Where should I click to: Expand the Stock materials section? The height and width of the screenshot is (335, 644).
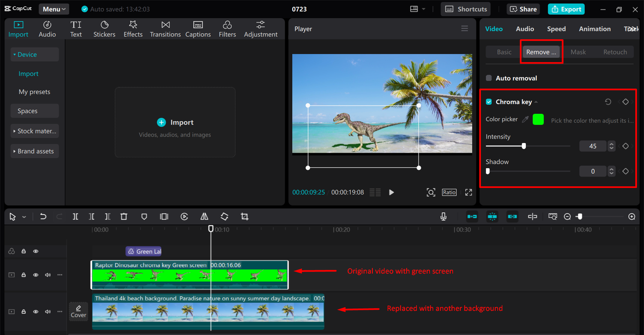click(x=34, y=131)
